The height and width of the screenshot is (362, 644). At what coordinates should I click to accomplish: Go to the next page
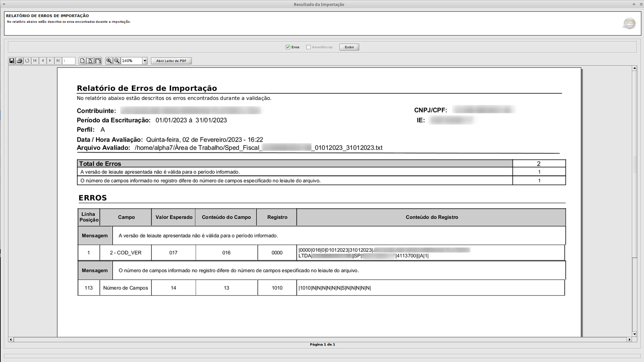[x=50, y=61]
